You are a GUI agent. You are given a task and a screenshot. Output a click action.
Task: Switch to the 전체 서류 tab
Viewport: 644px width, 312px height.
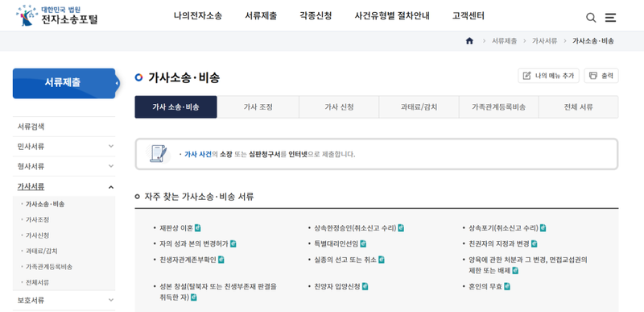tap(578, 107)
